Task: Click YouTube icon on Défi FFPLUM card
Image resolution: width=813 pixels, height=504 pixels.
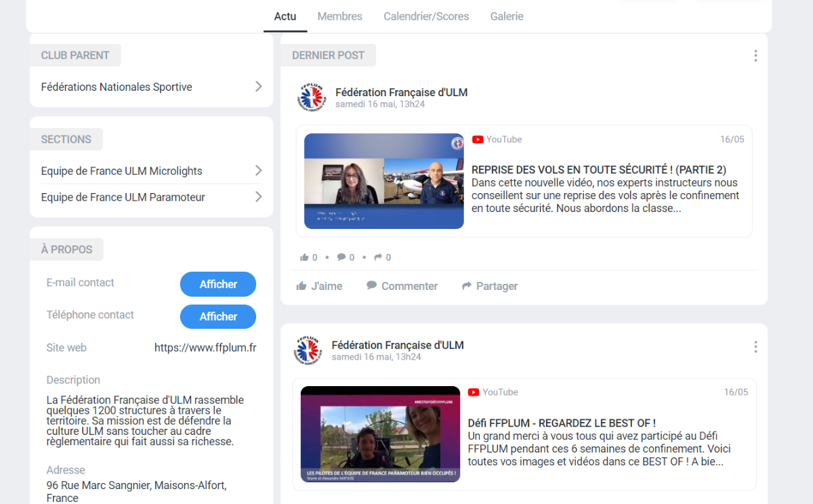Action: click(474, 392)
